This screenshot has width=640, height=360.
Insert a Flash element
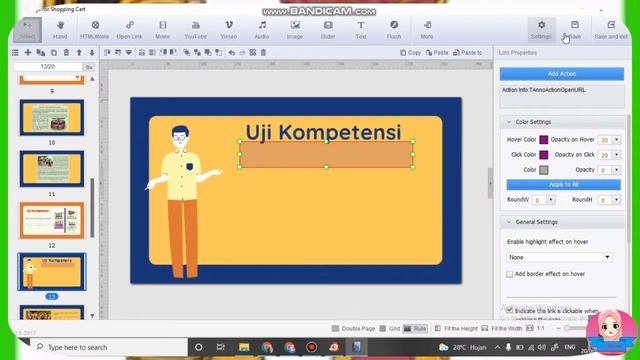click(394, 30)
